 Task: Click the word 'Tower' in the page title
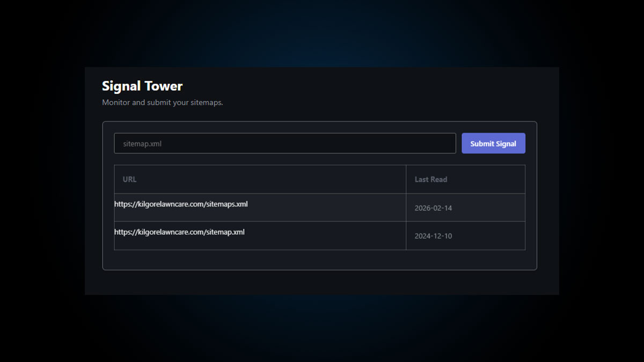163,86
